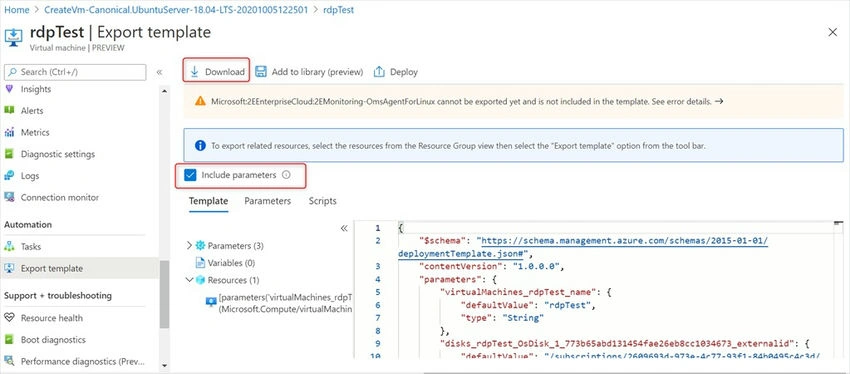Click the Export template sidebar icon
Viewport: 850px width, 374px height.
[x=9, y=268]
